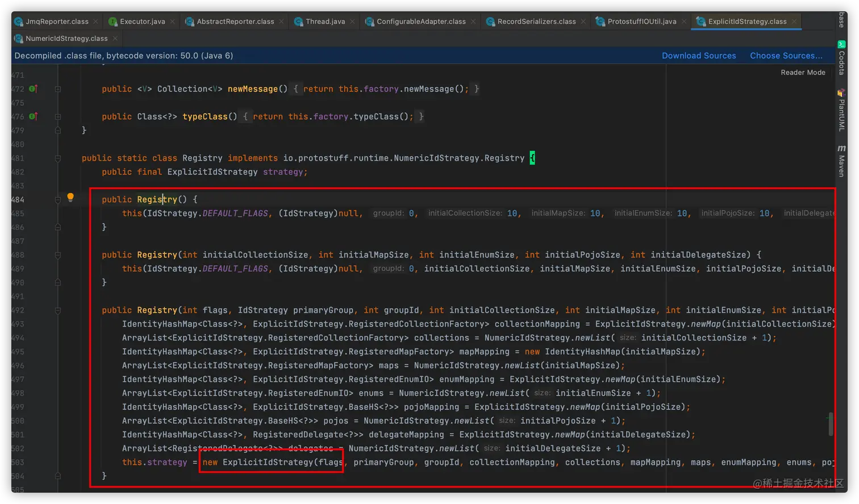Image resolution: width=859 pixels, height=504 pixels.
Task: Collapse the Registry constructor at line 492
Action: pyautogui.click(x=58, y=310)
